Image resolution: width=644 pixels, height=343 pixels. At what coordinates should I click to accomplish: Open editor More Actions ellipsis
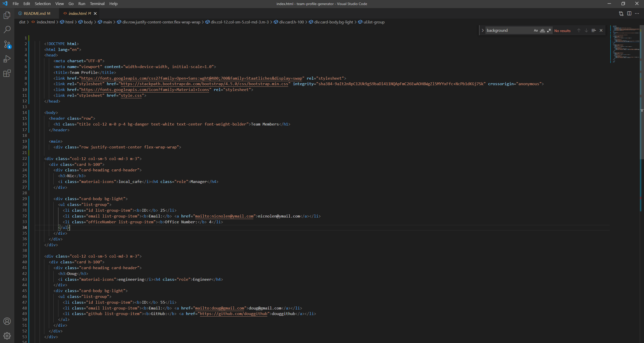coord(637,13)
